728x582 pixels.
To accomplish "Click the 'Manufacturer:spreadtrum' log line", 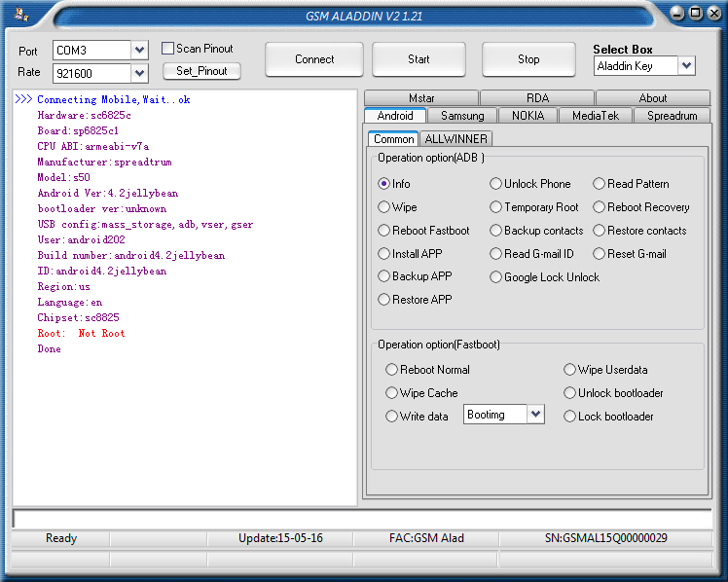I will pyautogui.click(x=104, y=162).
